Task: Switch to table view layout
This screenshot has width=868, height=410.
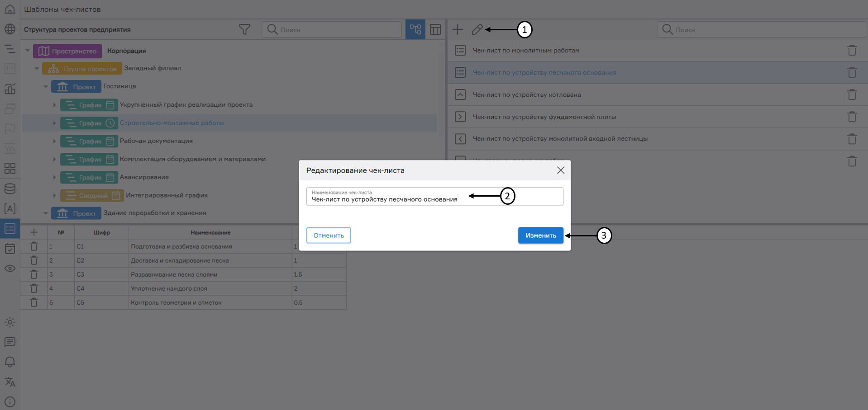Action: [x=435, y=30]
